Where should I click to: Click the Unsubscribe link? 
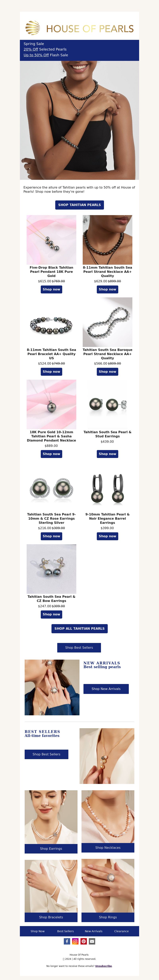point(103,966)
